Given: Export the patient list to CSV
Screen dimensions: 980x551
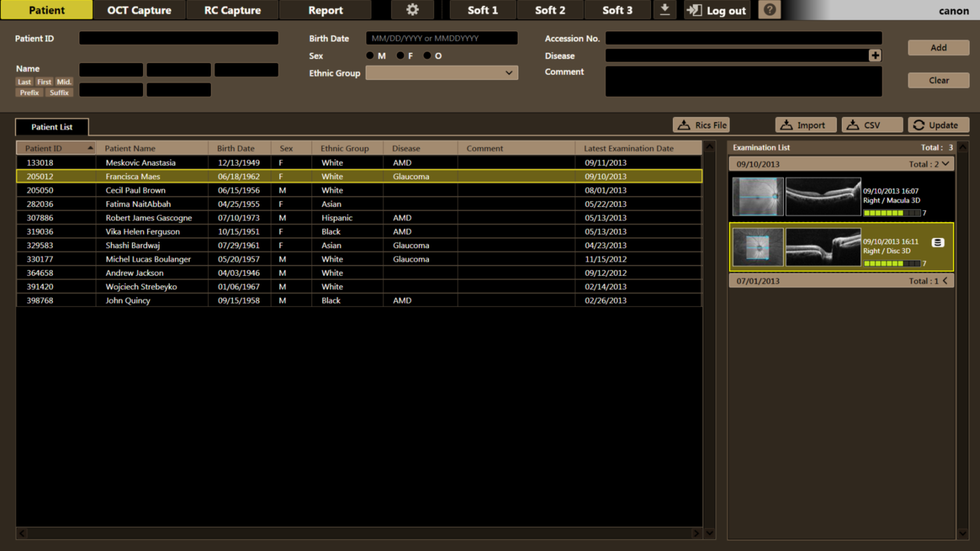Looking at the screenshot, I should point(872,125).
